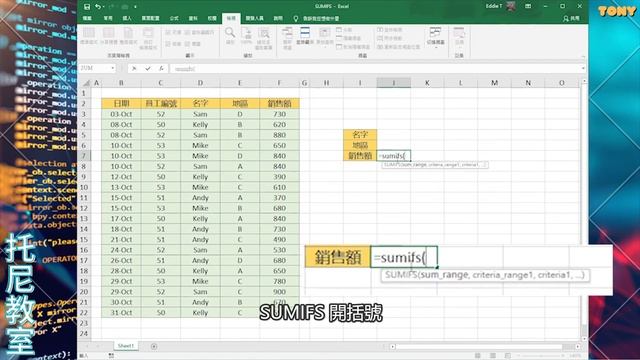Adjust the status bar zoom slider
The image size is (640, 360).
541,356
